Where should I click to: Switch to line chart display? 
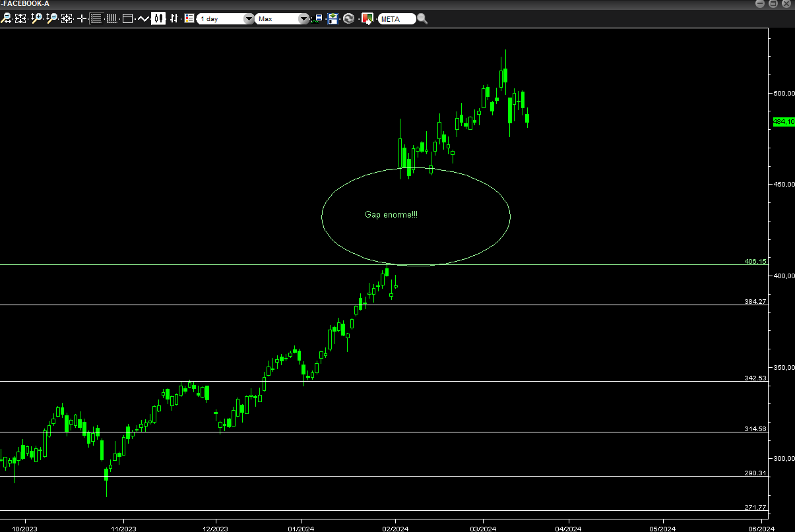(143, 18)
